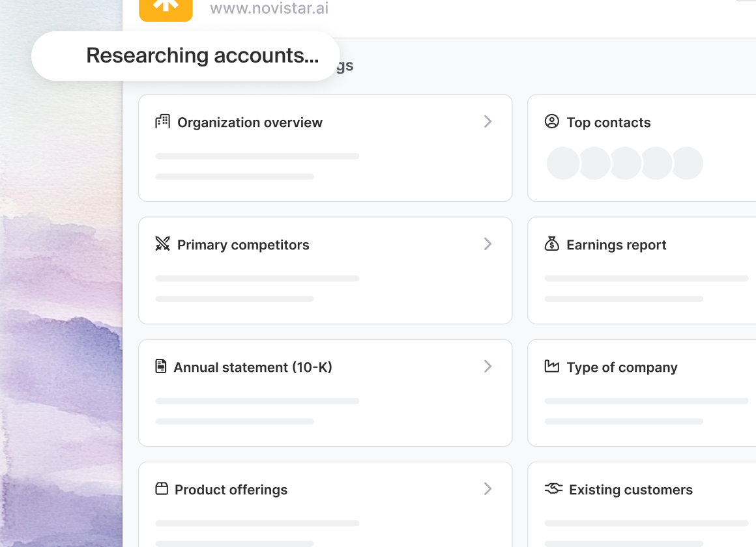Select the first contact avatar placeholder

563,163
